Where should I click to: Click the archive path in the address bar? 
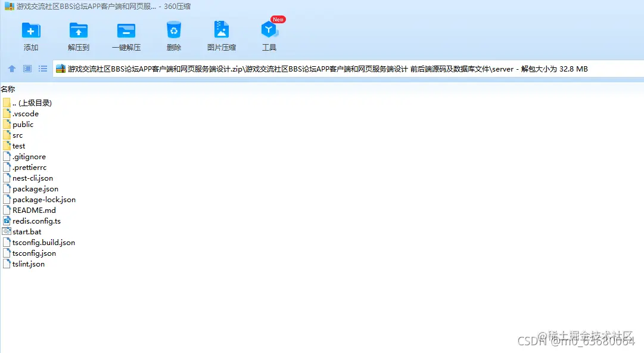click(x=298, y=68)
